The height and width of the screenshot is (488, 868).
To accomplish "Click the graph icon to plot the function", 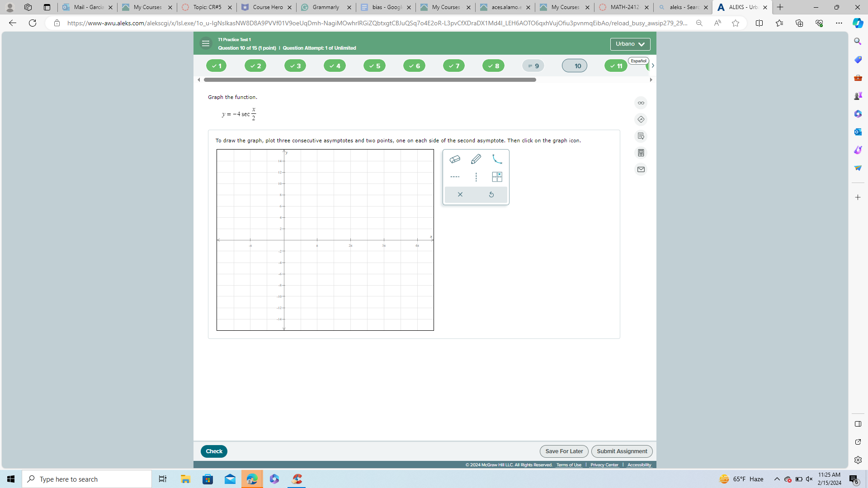I will coord(497,177).
